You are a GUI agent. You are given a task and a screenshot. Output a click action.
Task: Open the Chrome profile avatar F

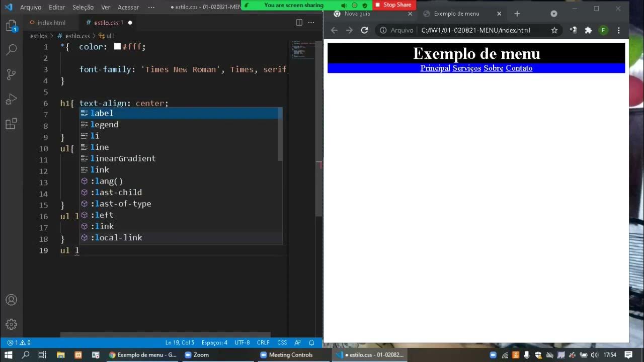pyautogui.click(x=603, y=30)
